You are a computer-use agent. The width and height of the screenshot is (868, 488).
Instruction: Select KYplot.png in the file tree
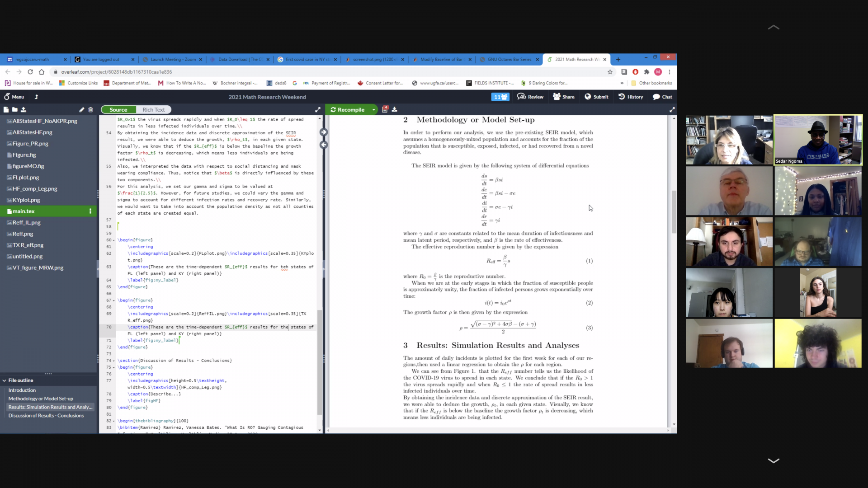tap(26, 200)
